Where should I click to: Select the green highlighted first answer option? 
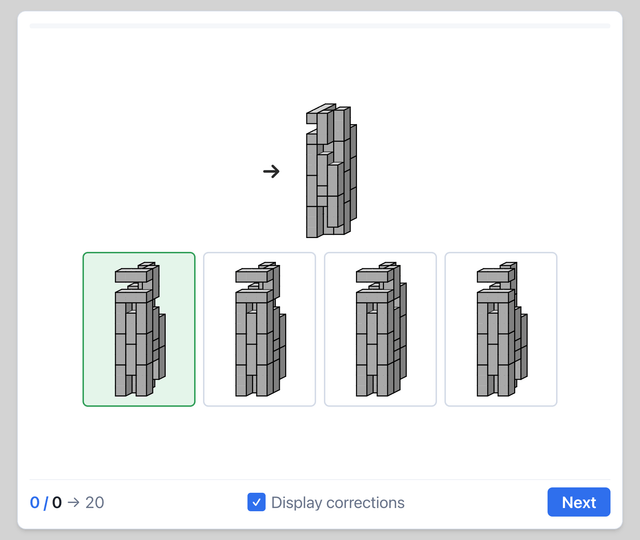[139, 329]
